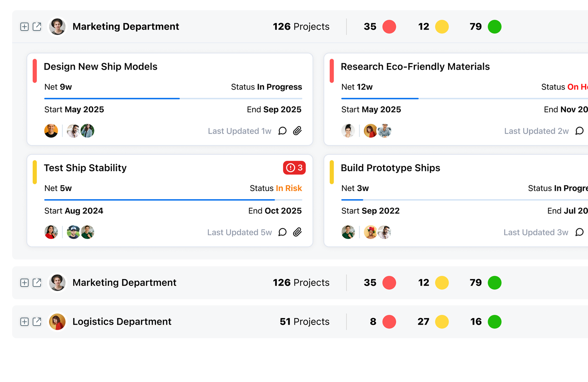Image resolution: width=588 pixels, height=382 pixels.
Task: Collapse the top Marketing Department section
Action: point(25,27)
